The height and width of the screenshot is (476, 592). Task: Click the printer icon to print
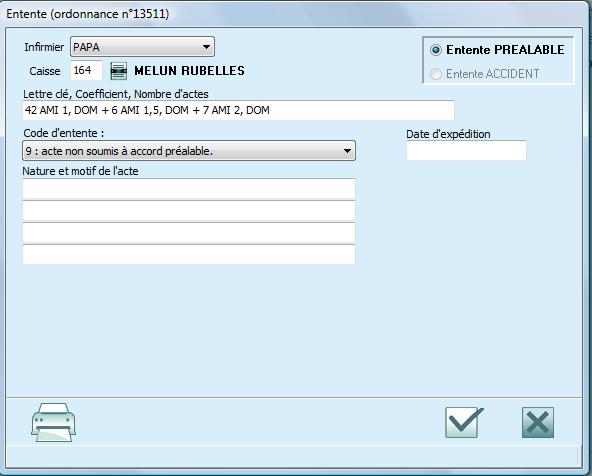pos(53,422)
